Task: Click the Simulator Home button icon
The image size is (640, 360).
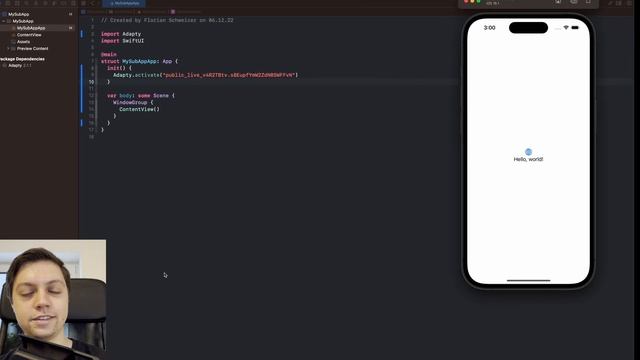Action: click(558, 2)
